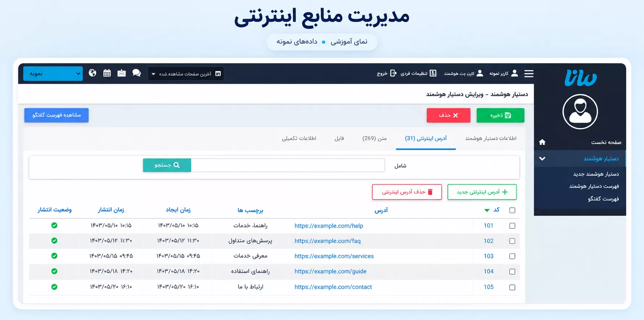644x320 pixels.
Task: Click the کاربر بت هوشمند user icon
Action: click(x=480, y=73)
